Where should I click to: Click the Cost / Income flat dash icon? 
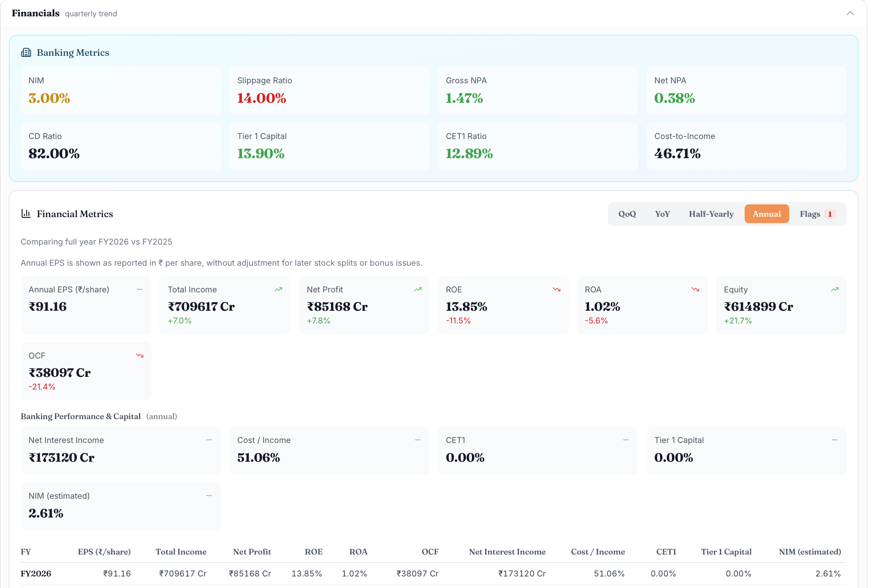pos(418,440)
